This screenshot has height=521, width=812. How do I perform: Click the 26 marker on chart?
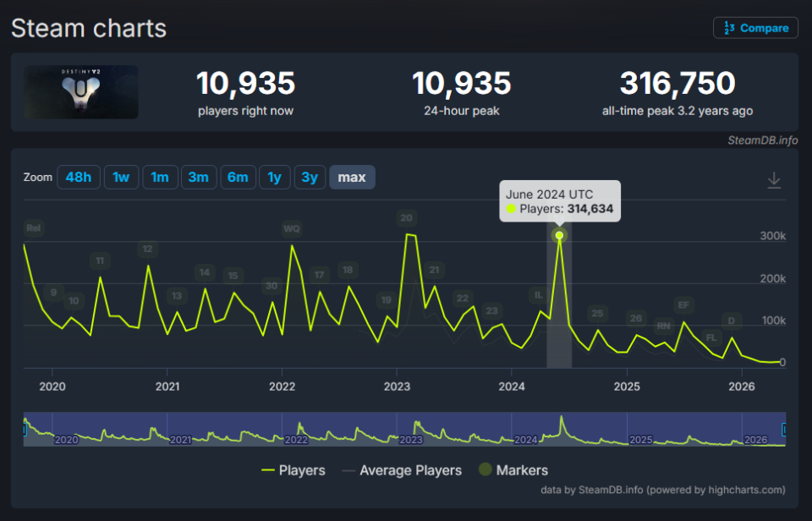(636, 319)
